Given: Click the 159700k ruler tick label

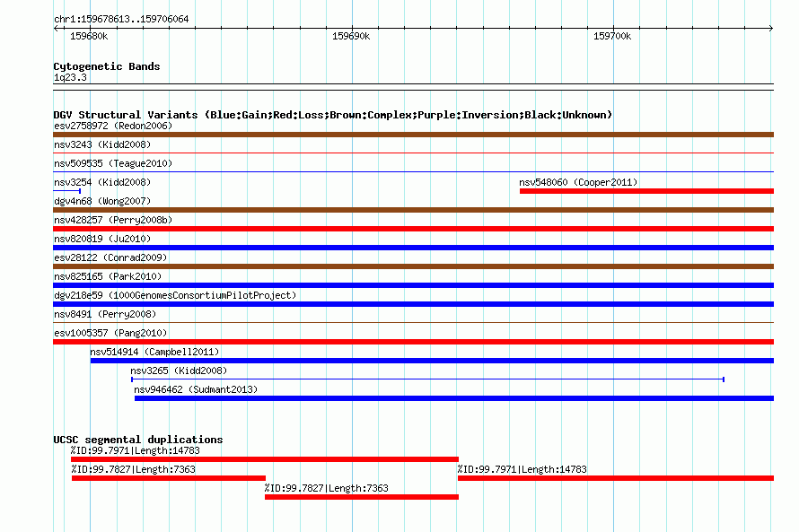Looking at the screenshot, I should (x=612, y=36).
